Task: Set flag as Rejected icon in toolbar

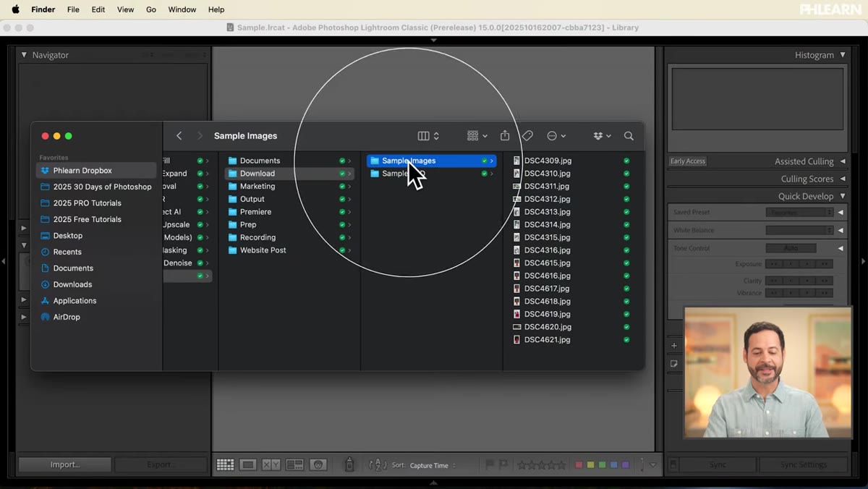Action: click(503, 464)
